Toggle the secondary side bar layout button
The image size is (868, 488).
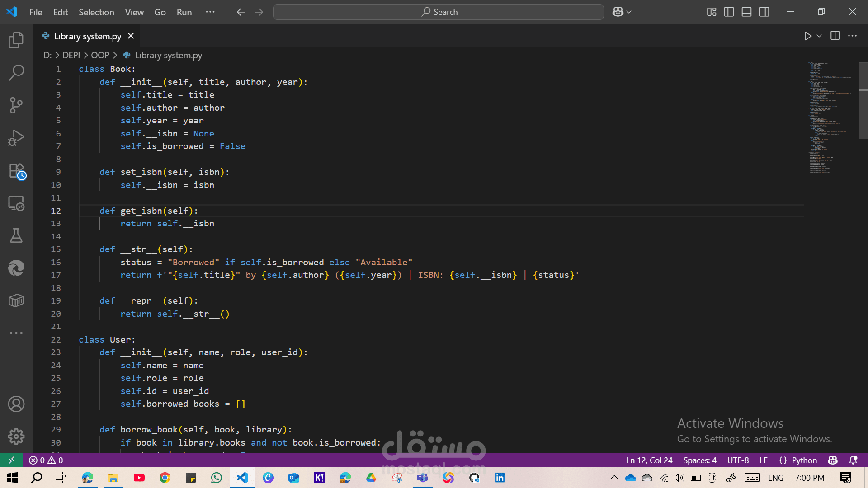click(x=764, y=12)
